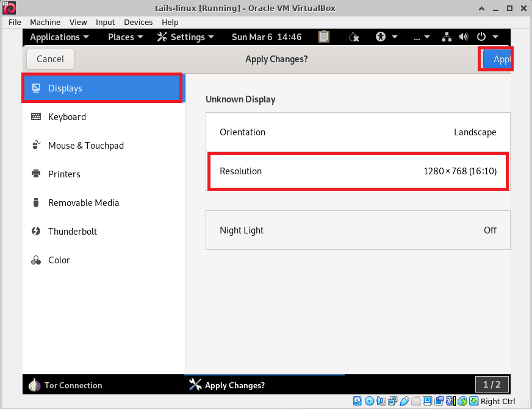Image resolution: width=532 pixels, height=409 pixels.
Task: Expand the Places menu
Action: (x=126, y=37)
